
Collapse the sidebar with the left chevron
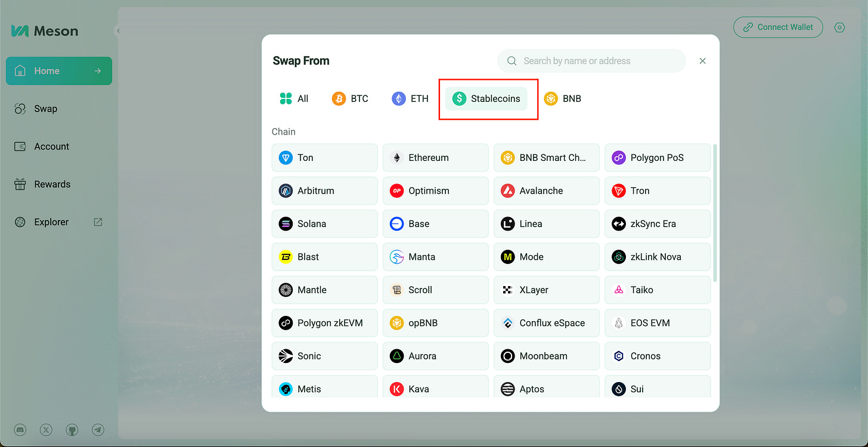coord(117,30)
